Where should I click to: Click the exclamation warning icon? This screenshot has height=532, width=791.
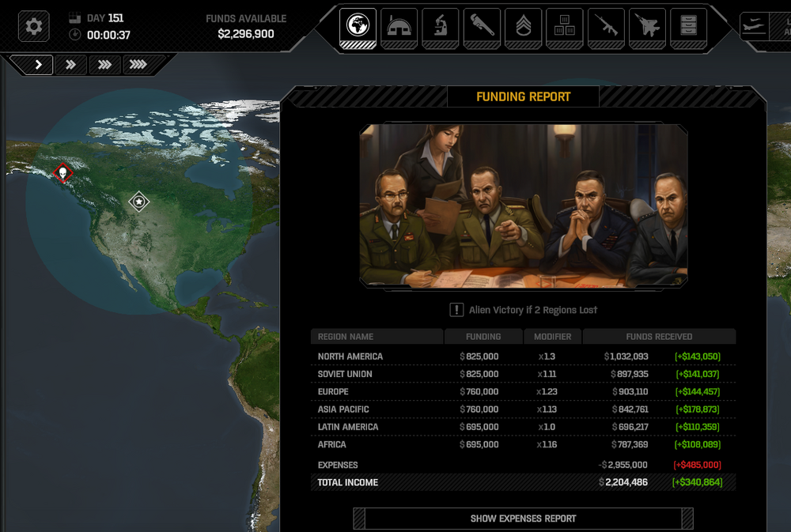(x=456, y=310)
